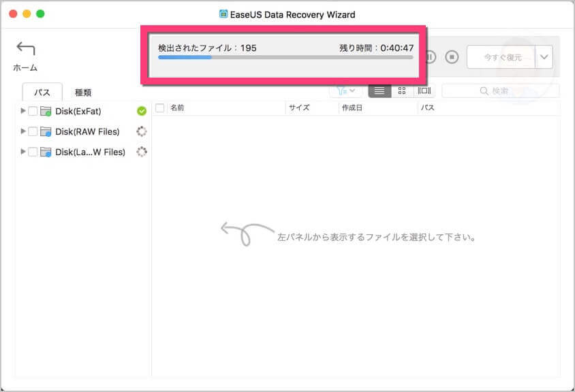Screen dimensions: 575x392
Task: Expand the Disk(La...W Files) tree node
Action: click(x=22, y=151)
